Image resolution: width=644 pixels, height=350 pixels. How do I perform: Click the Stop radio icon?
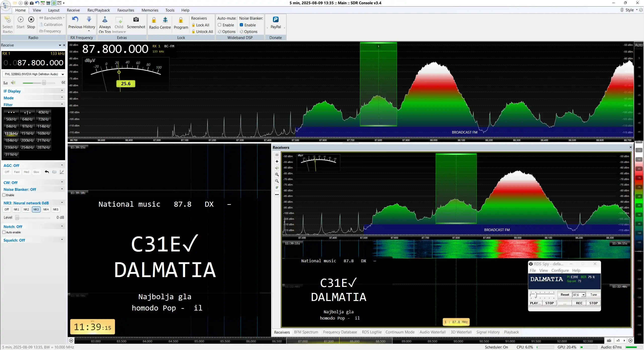(x=31, y=20)
